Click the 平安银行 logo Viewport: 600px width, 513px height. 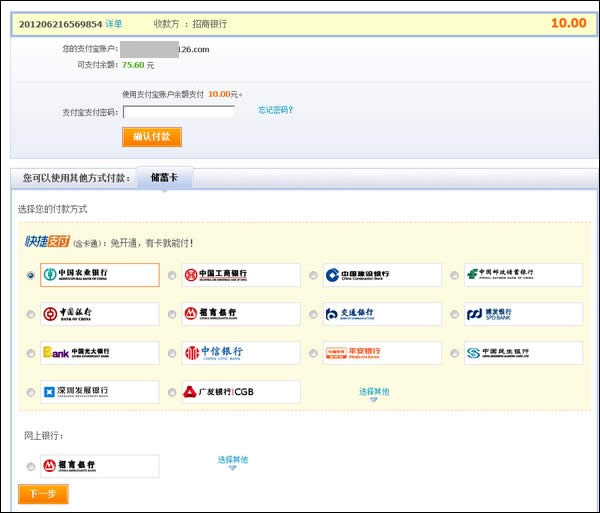tap(381, 353)
